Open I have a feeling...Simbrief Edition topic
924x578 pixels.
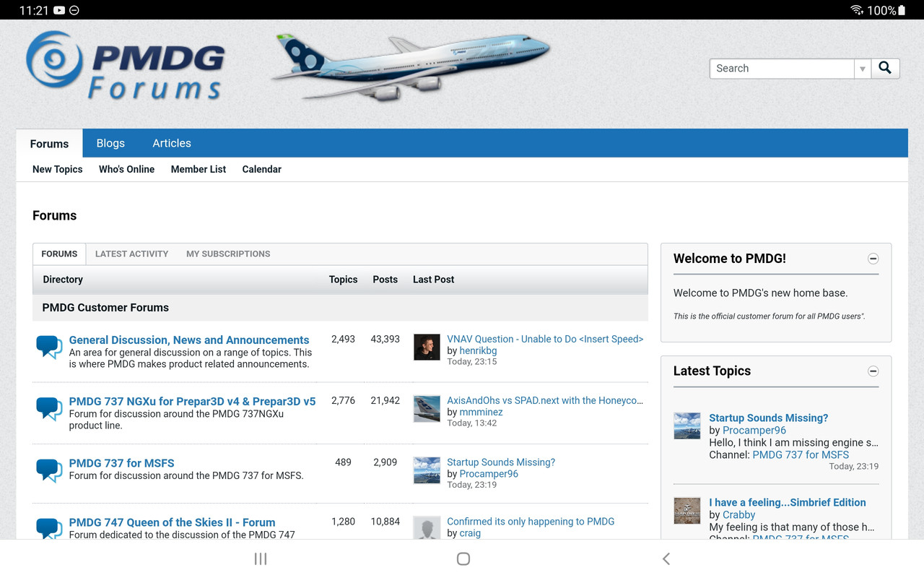[788, 502]
